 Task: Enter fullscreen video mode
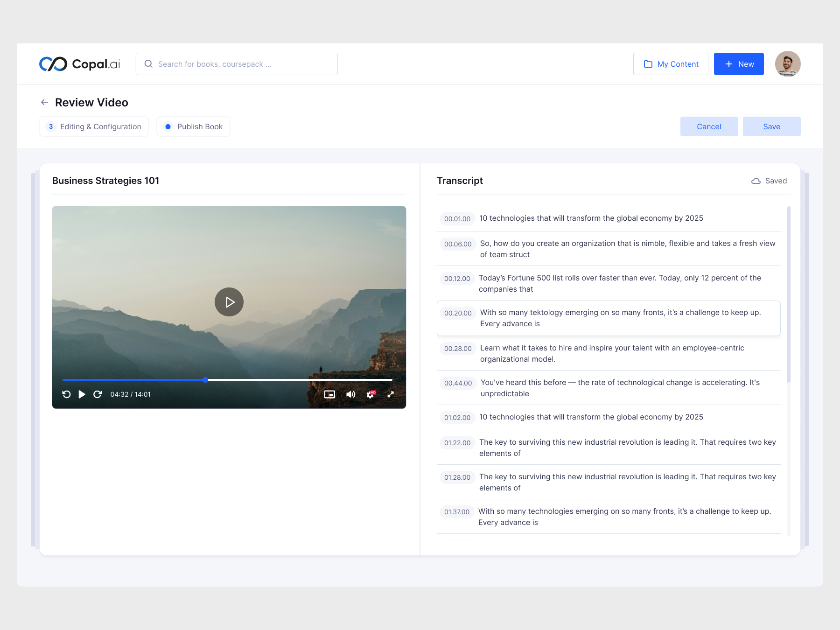(391, 394)
